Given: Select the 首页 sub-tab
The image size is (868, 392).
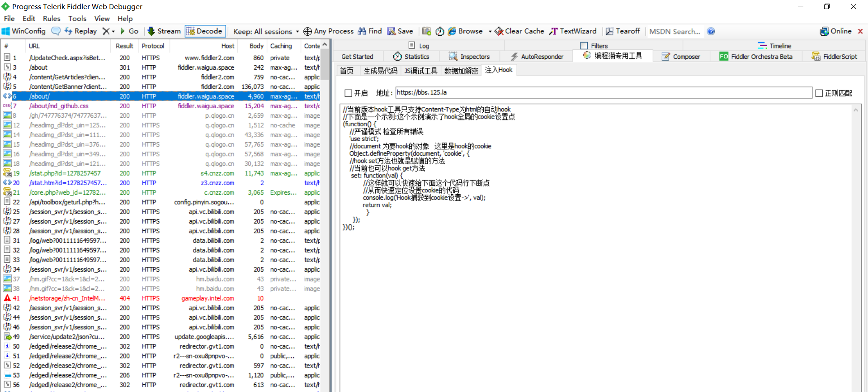Looking at the screenshot, I should point(347,71).
